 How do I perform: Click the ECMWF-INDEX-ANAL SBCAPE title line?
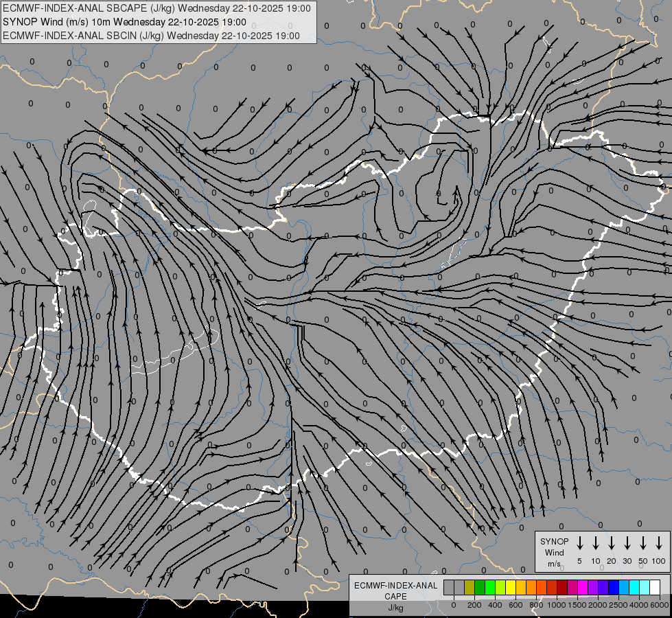tap(157, 8)
